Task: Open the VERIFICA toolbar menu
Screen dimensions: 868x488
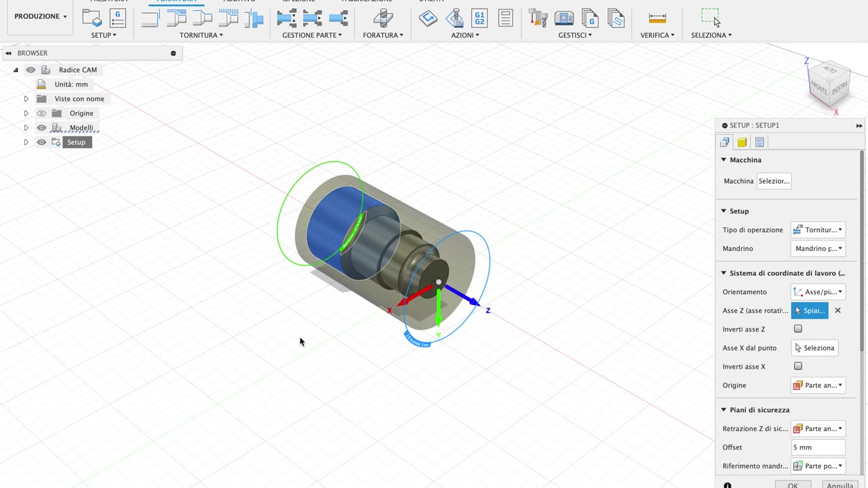Action: click(657, 35)
